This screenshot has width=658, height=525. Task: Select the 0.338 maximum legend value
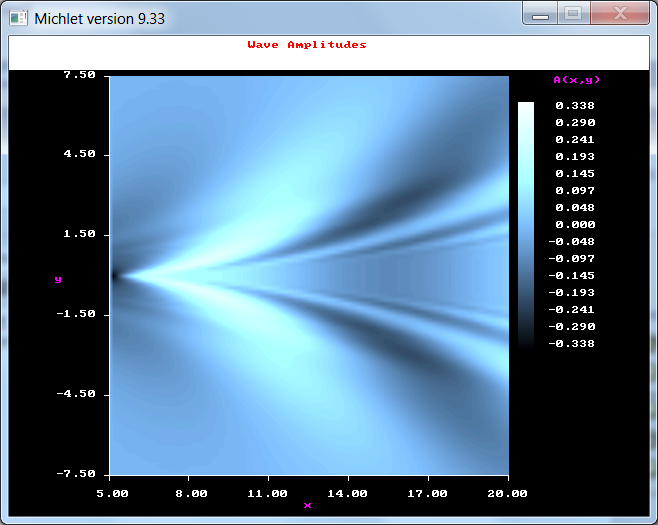tap(575, 106)
